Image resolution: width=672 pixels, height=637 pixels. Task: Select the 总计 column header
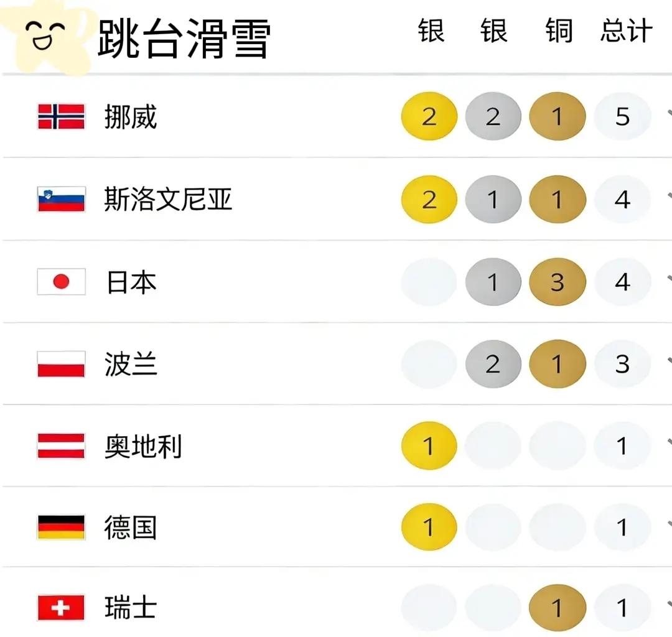coord(626,31)
